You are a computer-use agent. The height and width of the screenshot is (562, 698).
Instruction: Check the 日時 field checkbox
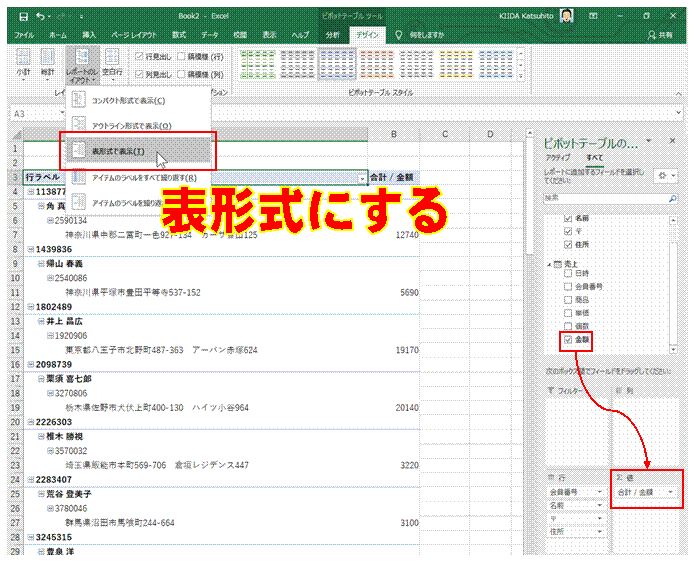568,273
